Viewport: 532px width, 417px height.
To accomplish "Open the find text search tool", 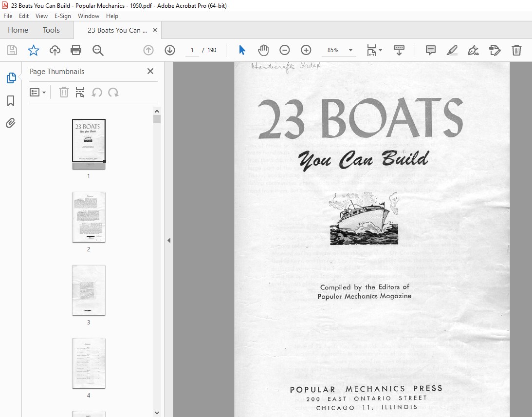I will (x=98, y=50).
